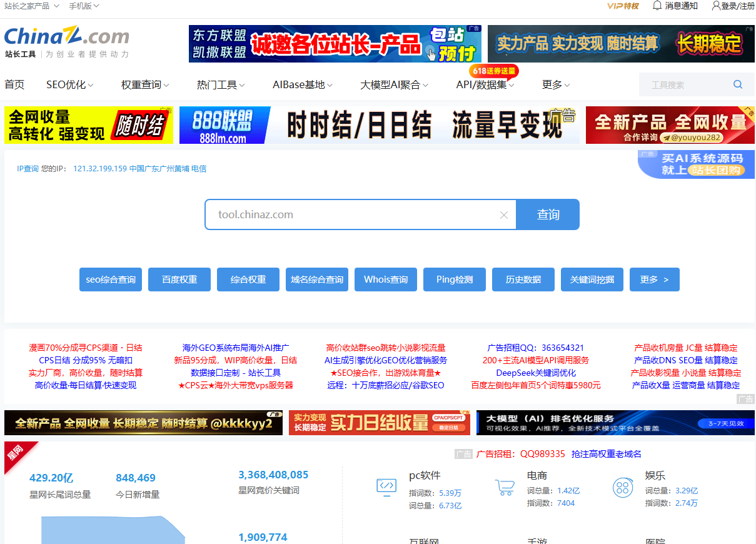Image resolution: width=756 pixels, height=544 pixels.
Task: Click the 电商 shopping cart icon
Action: (x=504, y=487)
